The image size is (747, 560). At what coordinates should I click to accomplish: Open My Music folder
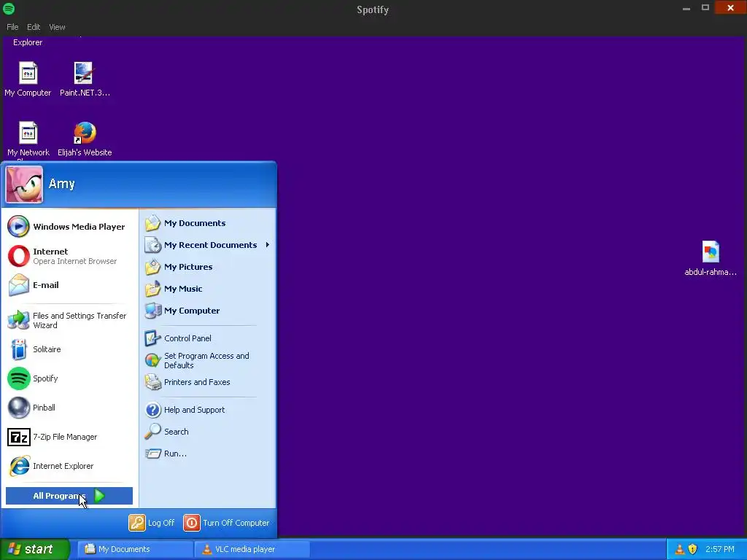[208, 289]
